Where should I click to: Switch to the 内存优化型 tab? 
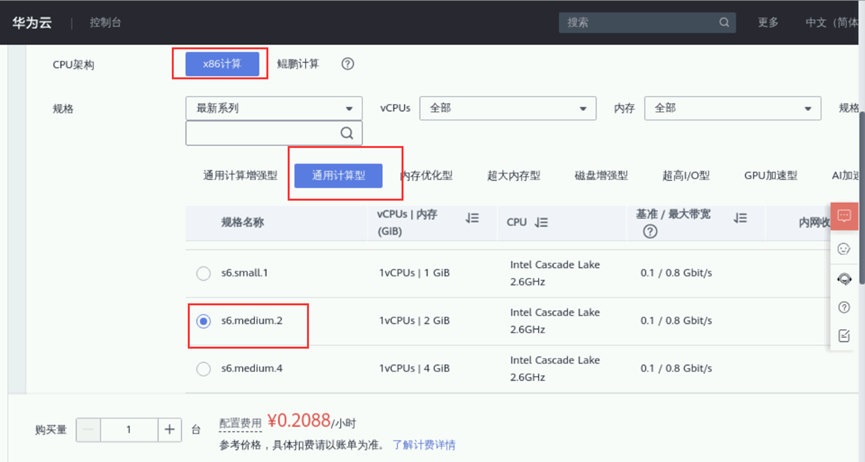tap(426, 176)
